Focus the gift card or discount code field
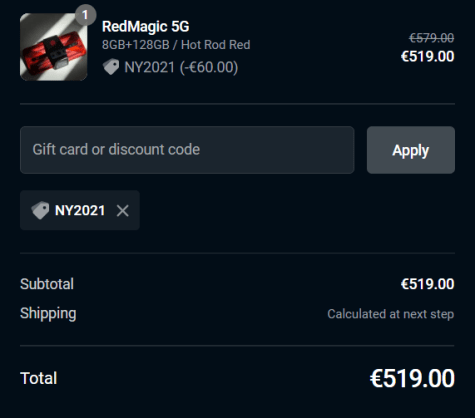This screenshot has height=418, width=475. 187,150
